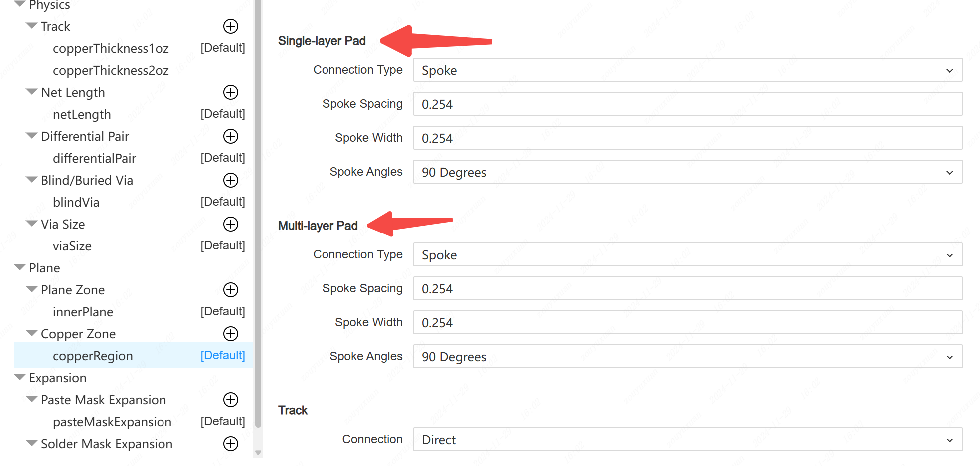The image size is (980, 466).
Task: Open Multi-layer Pad Spoke Angles dropdown
Action: pyautogui.click(x=687, y=357)
